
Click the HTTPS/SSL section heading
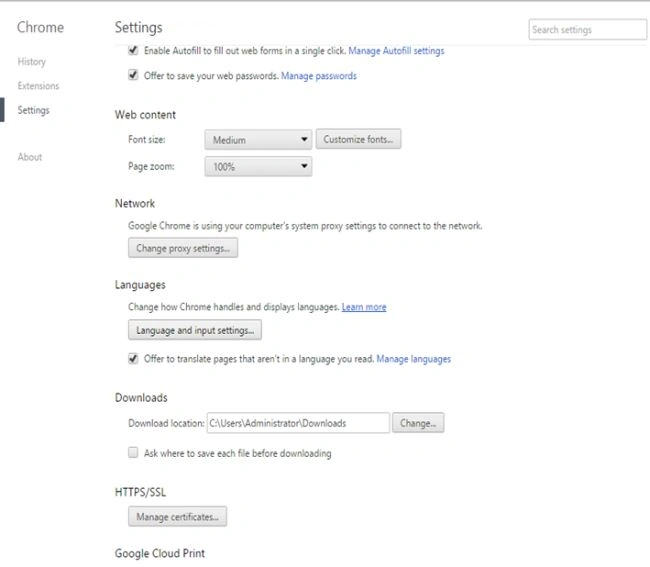coord(140,492)
